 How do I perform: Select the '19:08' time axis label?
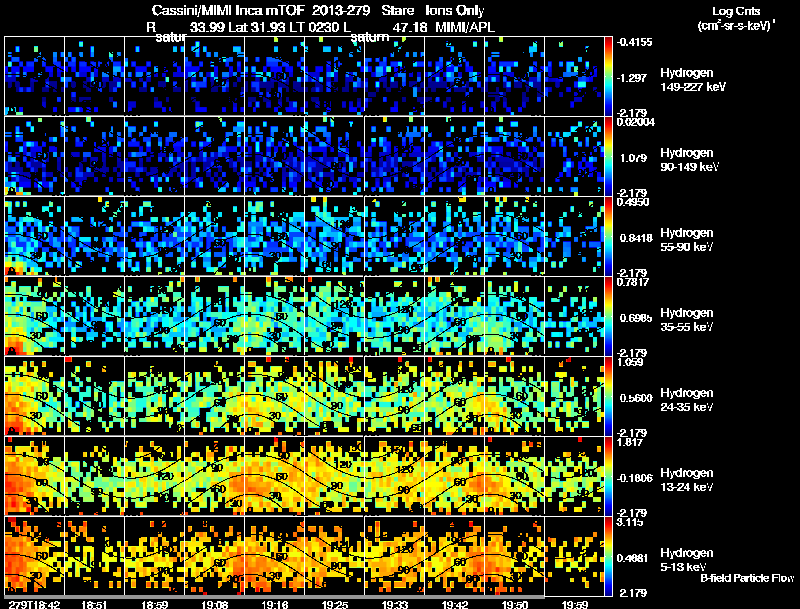pyautogui.click(x=214, y=605)
